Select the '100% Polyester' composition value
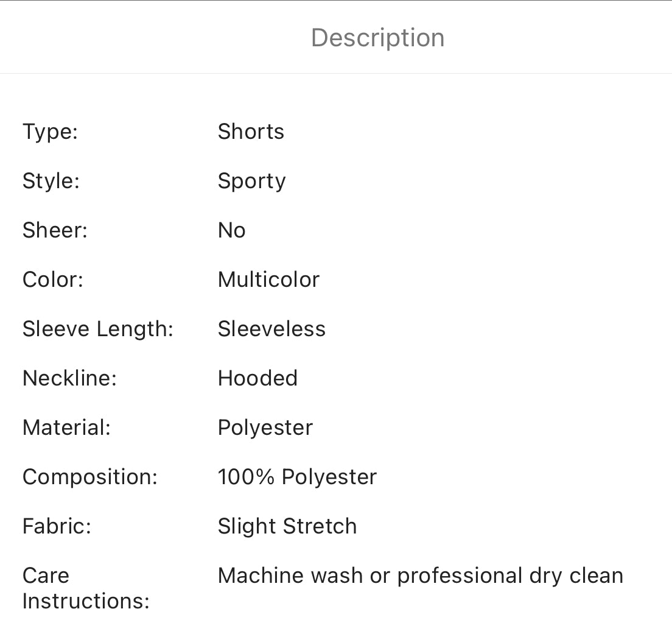 [297, 477]
